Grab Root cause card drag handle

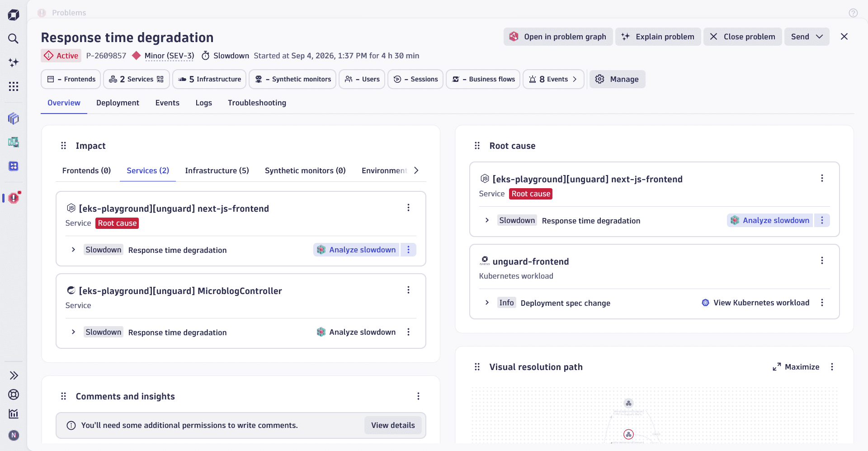pos(477,146)
